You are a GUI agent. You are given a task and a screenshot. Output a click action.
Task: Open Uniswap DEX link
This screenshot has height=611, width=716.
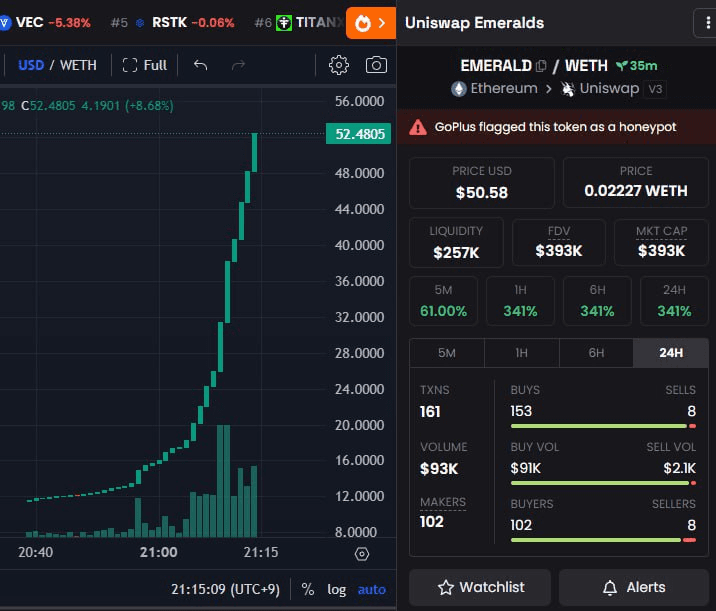pyautogui.click(x=600, y=89)
